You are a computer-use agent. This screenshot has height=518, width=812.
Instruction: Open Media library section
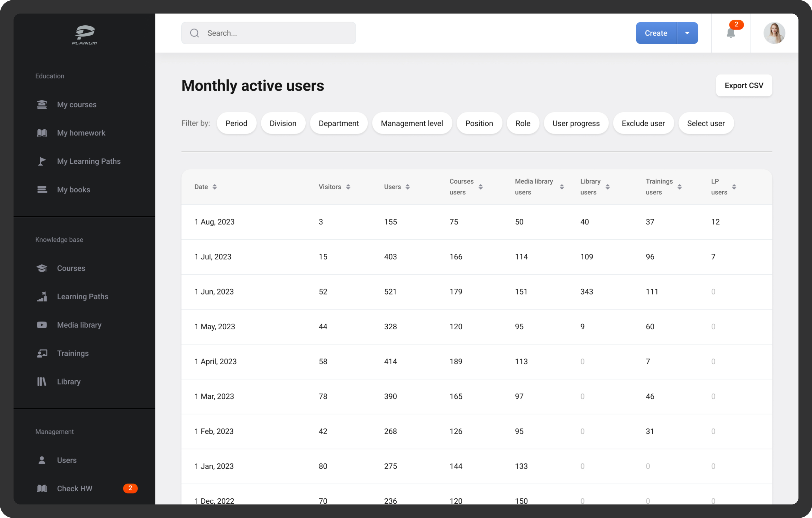pos(79,325)
